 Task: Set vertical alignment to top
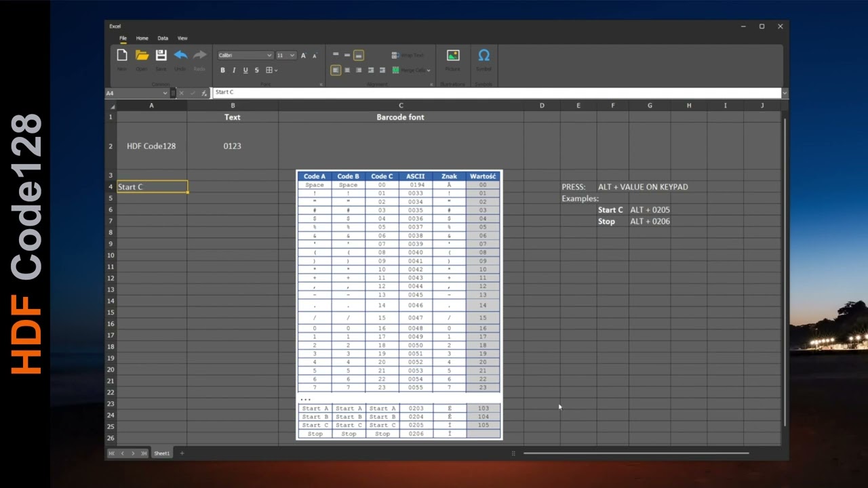tap(335, 55)
